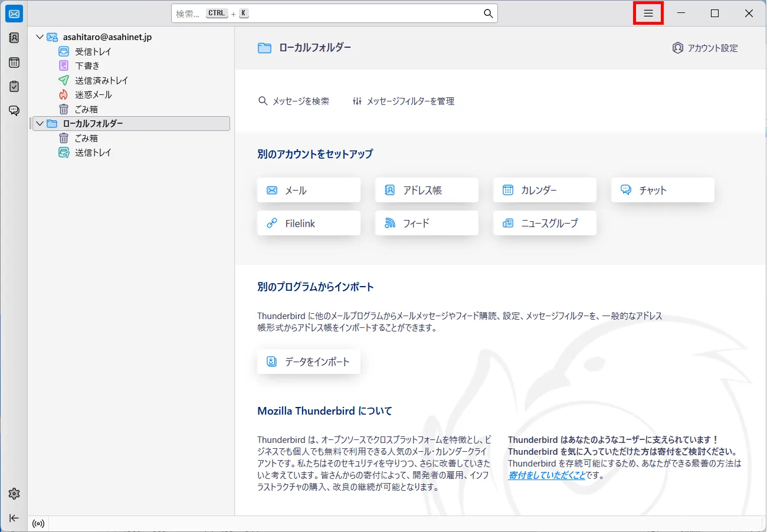Image resolution: width=767 pixels, height=532 pixels.
Task: Collapse the ローカルフォルダー tree node
Action: 40,123
